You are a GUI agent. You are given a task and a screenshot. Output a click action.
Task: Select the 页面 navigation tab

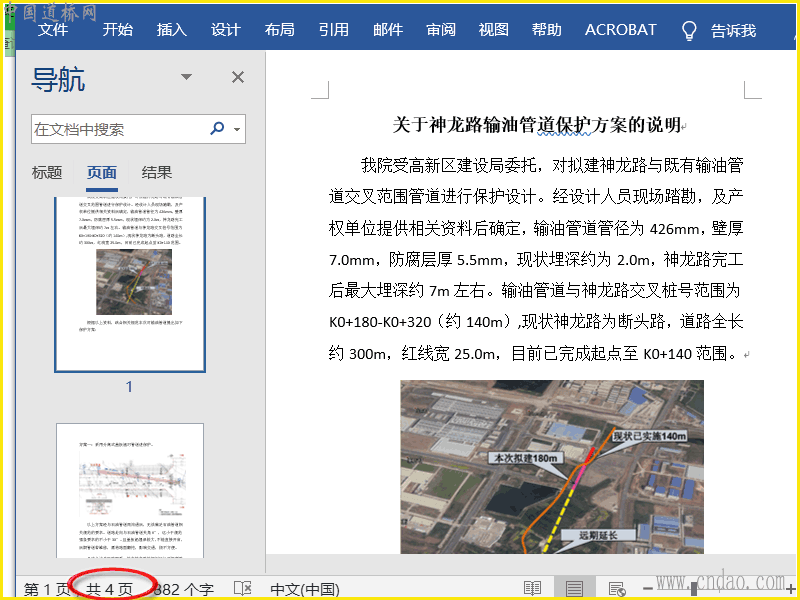[x=102, y=172]
